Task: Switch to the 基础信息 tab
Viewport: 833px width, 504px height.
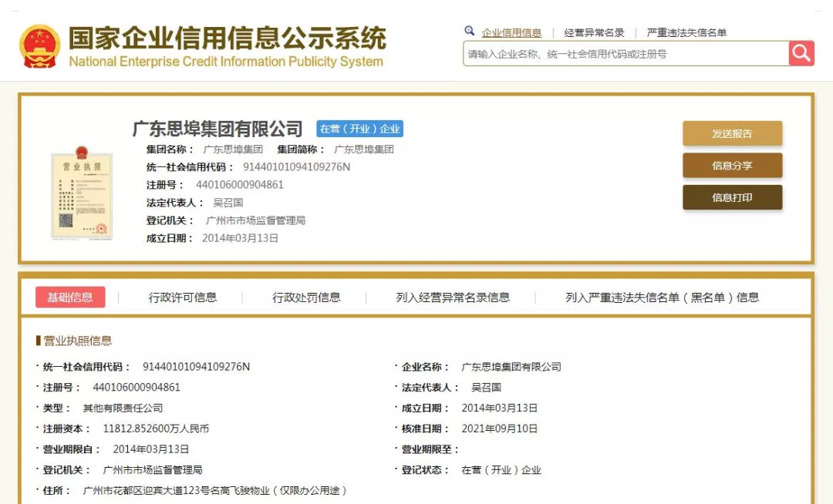Action: click(x=70, y=297)
